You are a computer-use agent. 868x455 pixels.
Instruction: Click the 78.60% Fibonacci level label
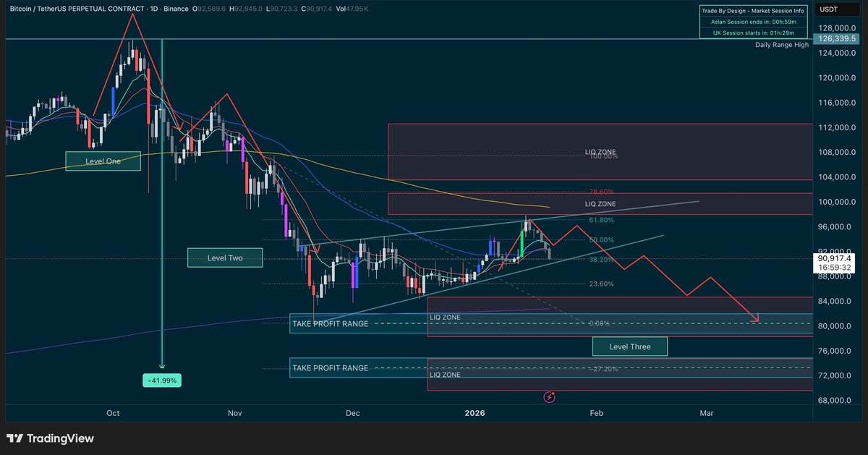[601, 192]
